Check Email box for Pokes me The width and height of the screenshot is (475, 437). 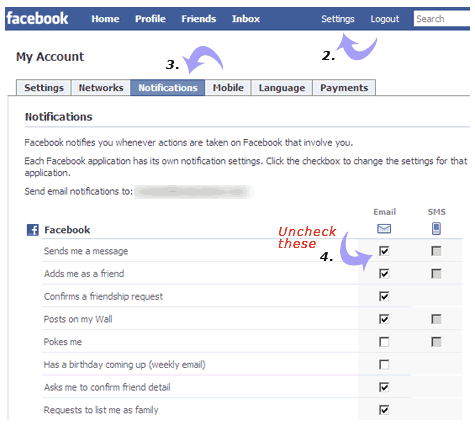384,342
